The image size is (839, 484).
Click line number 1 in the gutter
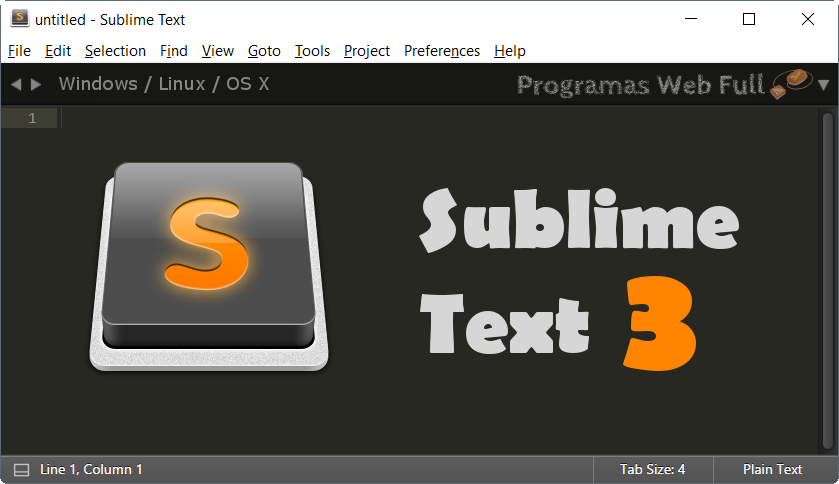tap(32, 118)
